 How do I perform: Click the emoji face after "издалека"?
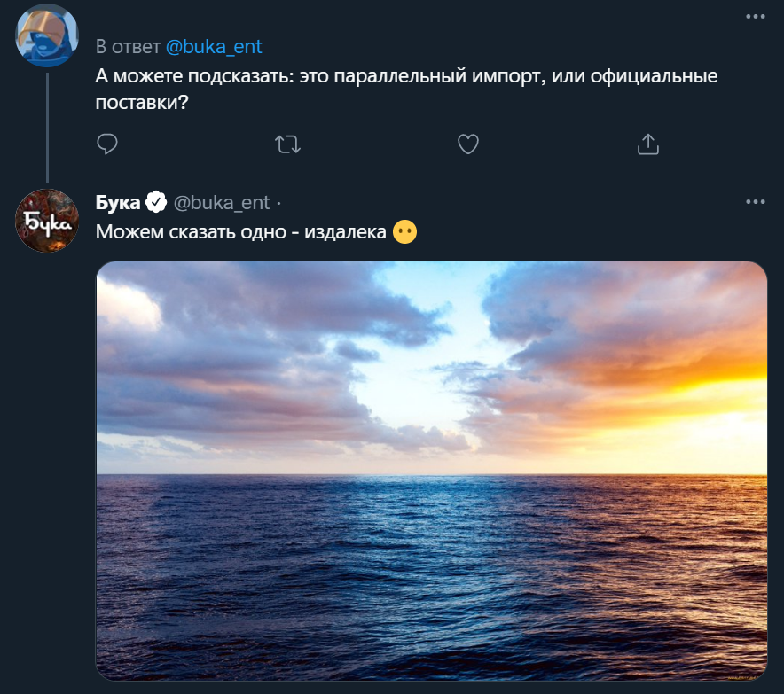(404, 232)
